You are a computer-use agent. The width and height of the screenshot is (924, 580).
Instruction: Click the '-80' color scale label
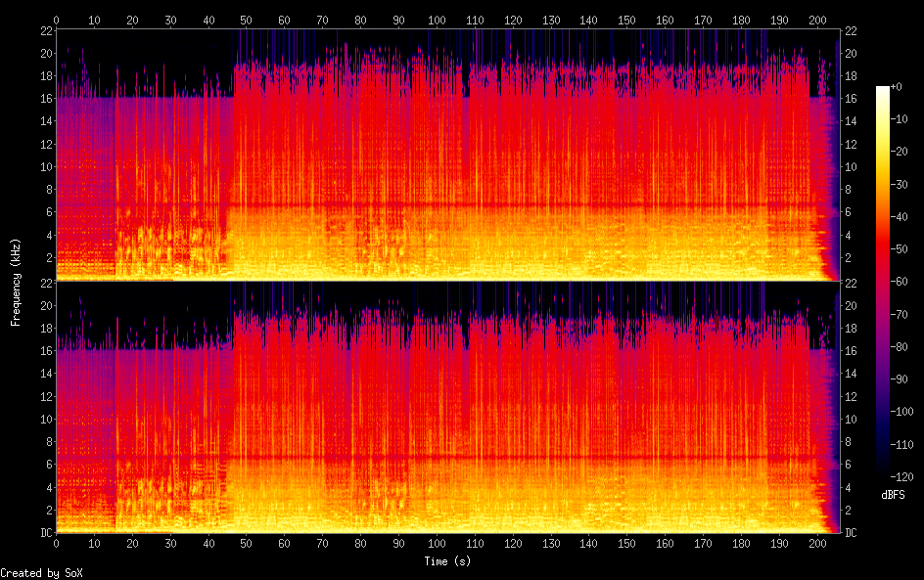tap(899, 347)
